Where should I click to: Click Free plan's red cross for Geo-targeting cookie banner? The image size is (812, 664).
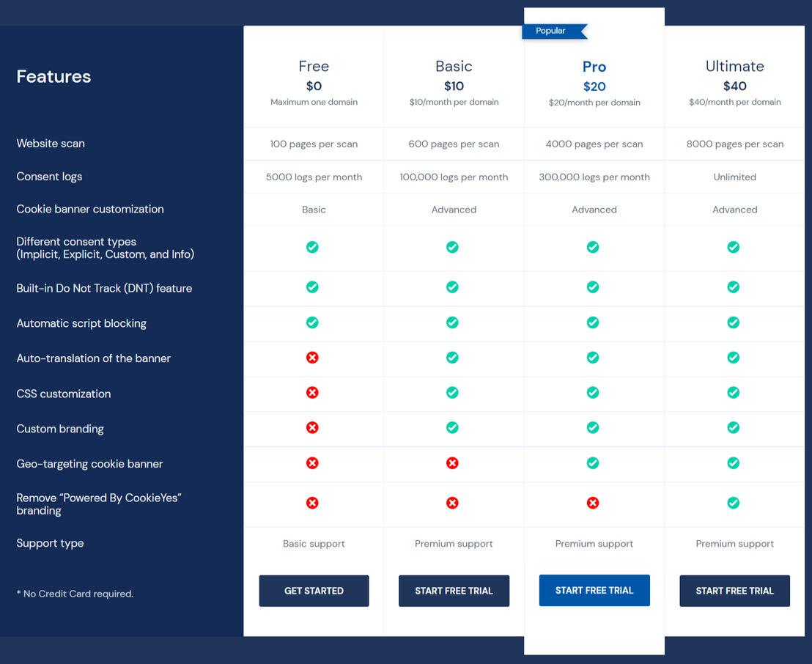pos(312,463)
